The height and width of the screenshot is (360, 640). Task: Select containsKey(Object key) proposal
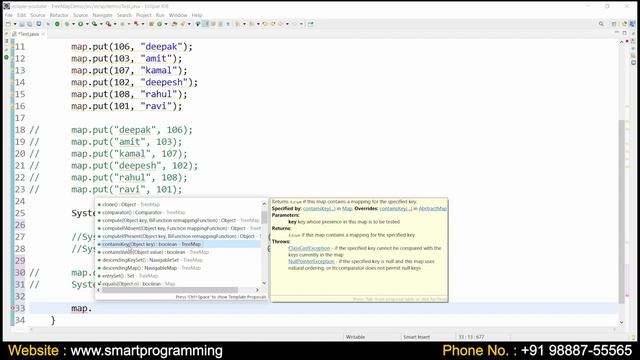(179, 244)
